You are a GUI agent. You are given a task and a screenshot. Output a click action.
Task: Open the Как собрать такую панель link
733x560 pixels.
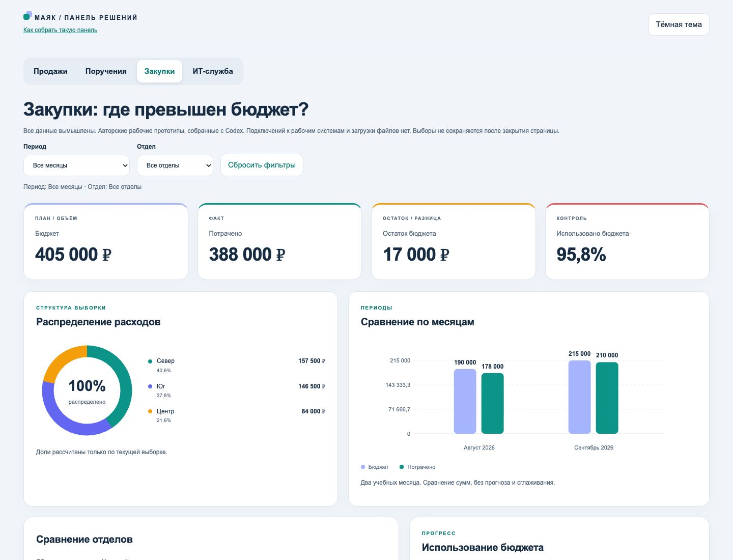coord(60,30)
